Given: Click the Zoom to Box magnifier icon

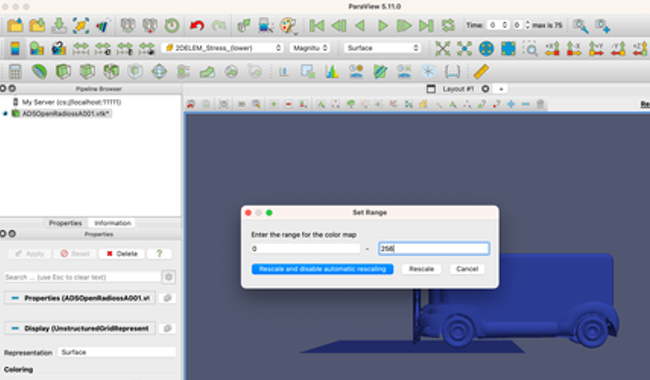Looking at the screenshot, I should (x=530, y=48).
